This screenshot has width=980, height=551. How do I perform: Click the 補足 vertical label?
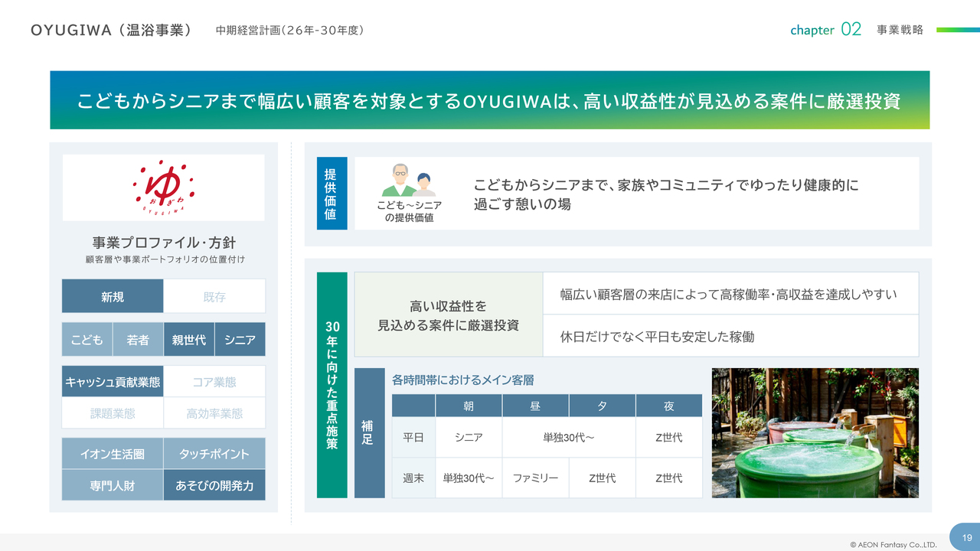coord(369,433)
